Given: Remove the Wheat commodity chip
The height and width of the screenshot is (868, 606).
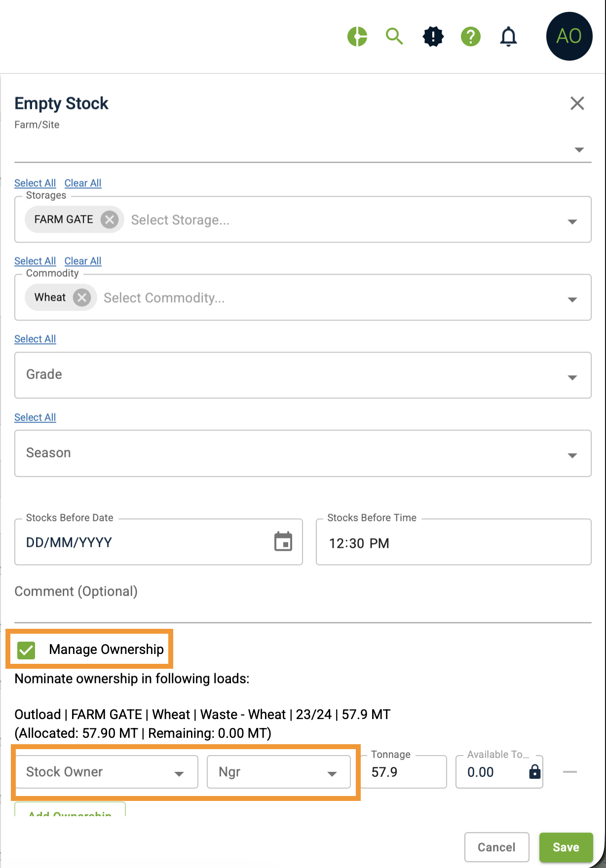Looking at the screenshot, I should (x=82, y=297).
